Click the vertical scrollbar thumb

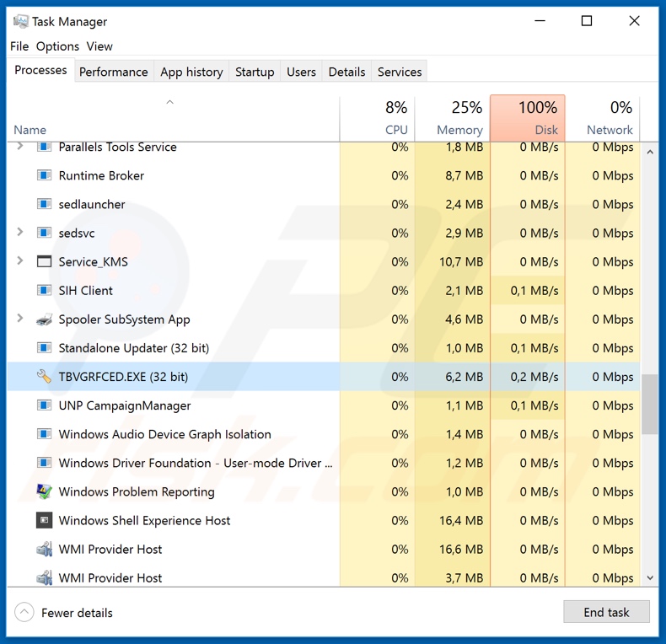click(650, 404)
